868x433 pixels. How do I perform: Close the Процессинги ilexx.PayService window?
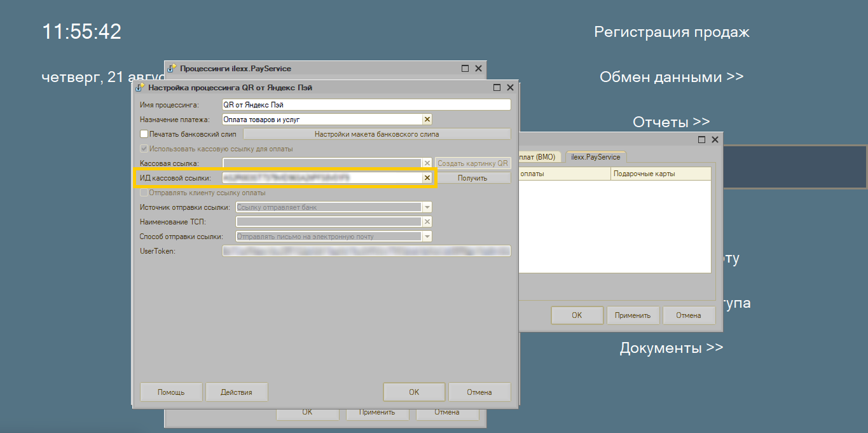click(478, 68)
